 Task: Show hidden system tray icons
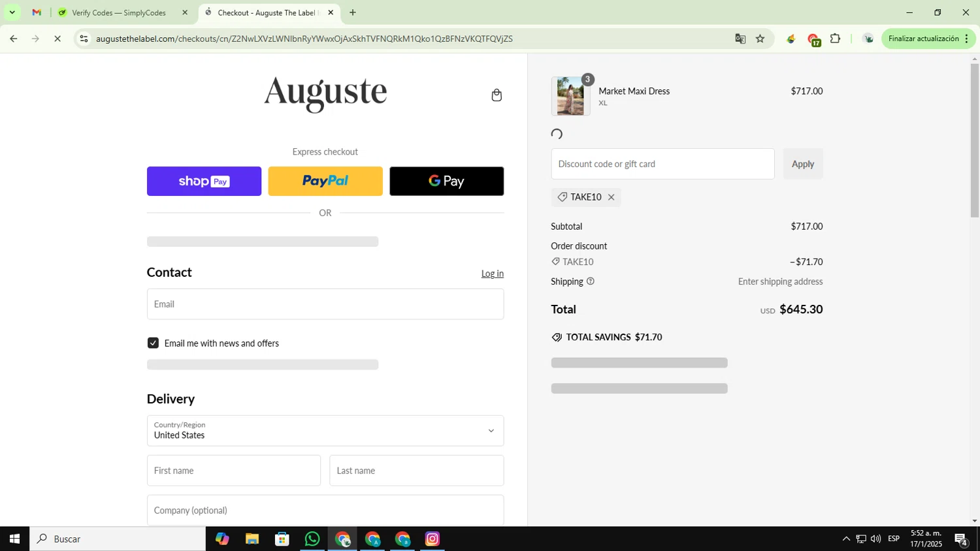[846, 539]
